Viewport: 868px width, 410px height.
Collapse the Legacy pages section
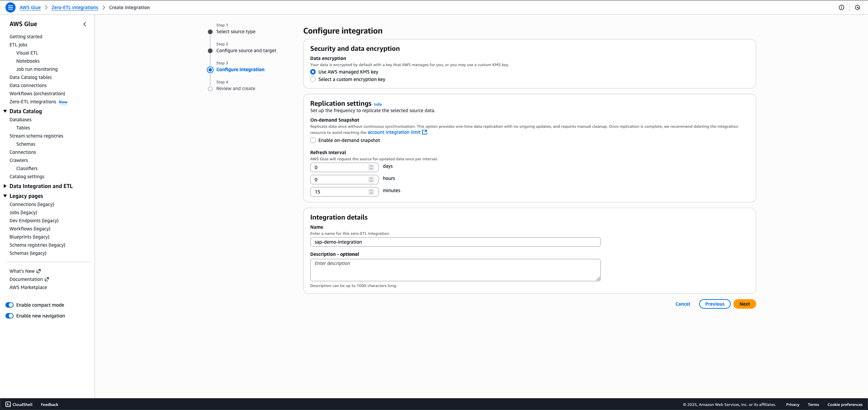click(5, 196)
